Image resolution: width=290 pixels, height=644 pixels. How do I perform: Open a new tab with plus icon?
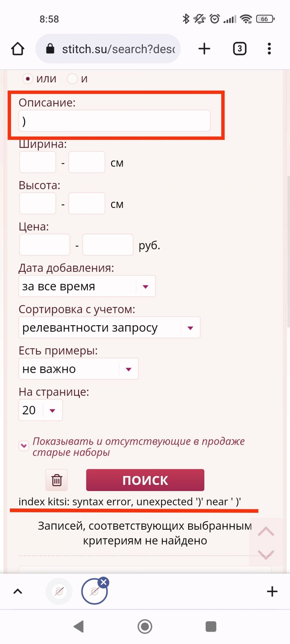pos(204,49)
